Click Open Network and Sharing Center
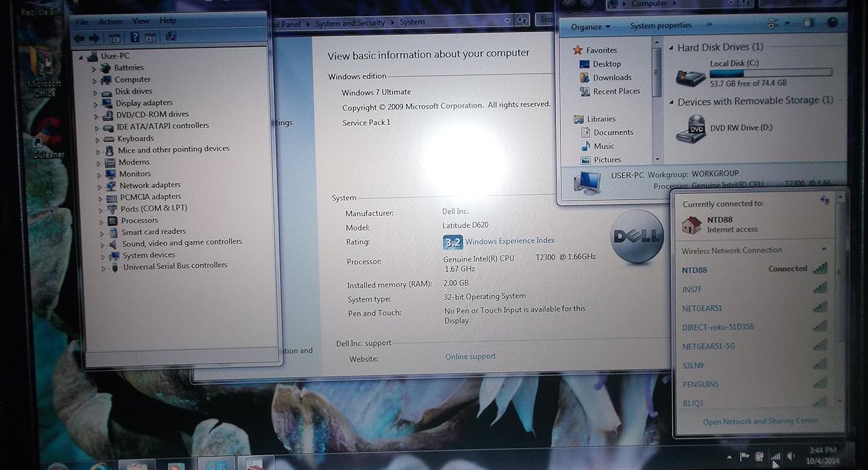The image size is (868, 470). 760,421
